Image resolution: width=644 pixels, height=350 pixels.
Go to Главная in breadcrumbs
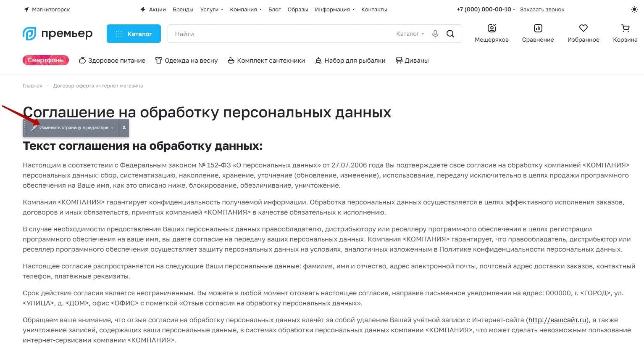click(32, 86)
